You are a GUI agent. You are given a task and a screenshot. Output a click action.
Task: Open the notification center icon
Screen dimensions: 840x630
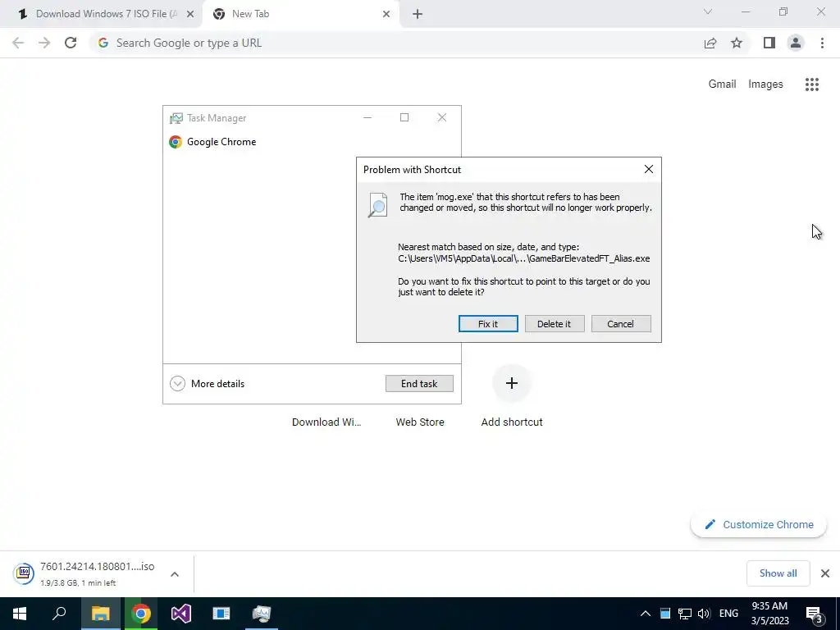tap(815, 614)
